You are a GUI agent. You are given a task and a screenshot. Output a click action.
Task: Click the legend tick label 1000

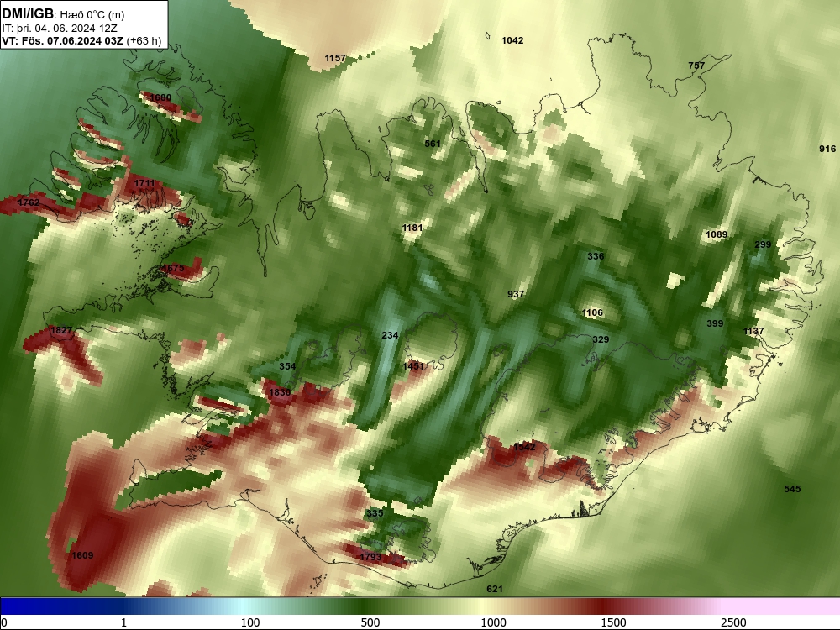click(493, 622)
